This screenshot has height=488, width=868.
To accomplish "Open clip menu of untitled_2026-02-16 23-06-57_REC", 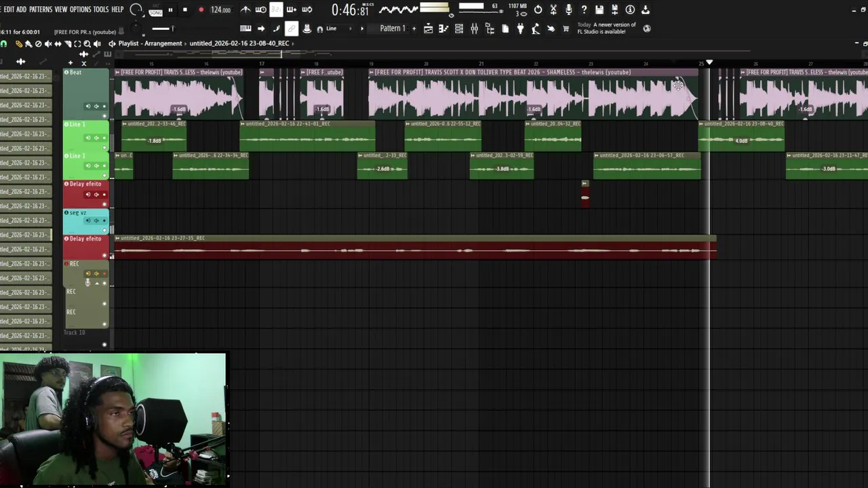I will (597, 155).
